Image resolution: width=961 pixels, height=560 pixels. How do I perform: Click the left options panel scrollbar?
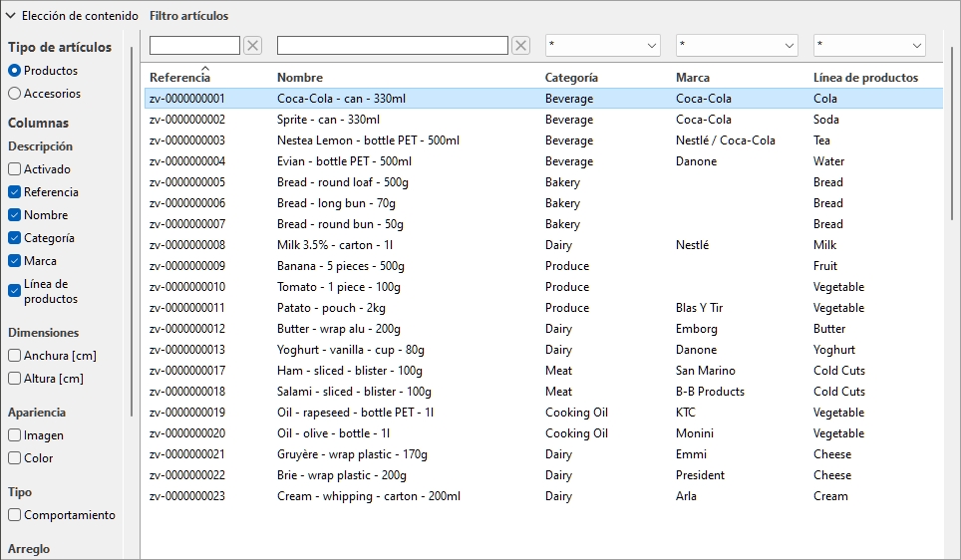132,233
